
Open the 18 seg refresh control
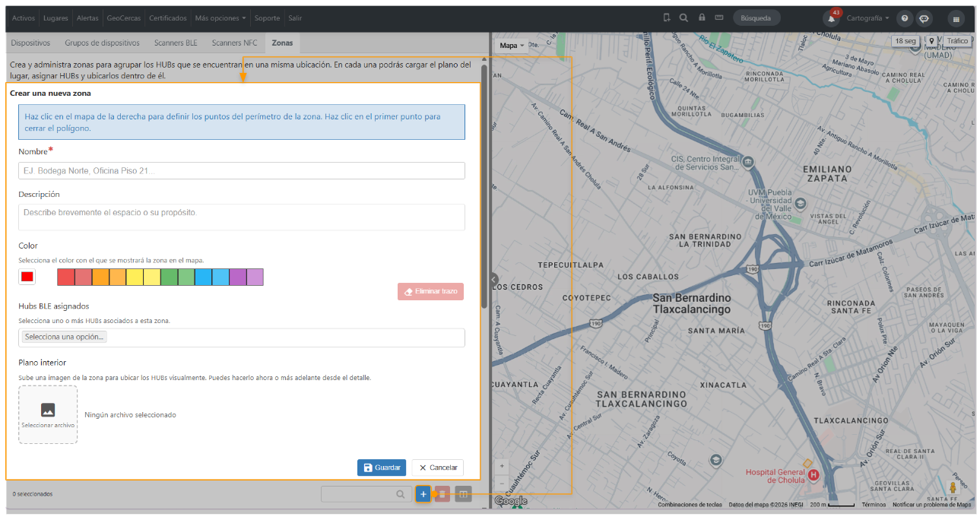pos(905,41)
